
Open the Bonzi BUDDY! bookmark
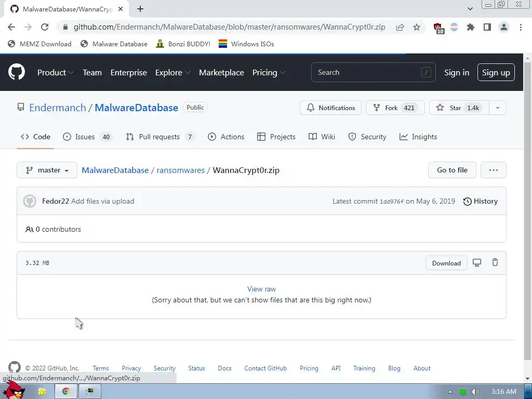point(183,44)
